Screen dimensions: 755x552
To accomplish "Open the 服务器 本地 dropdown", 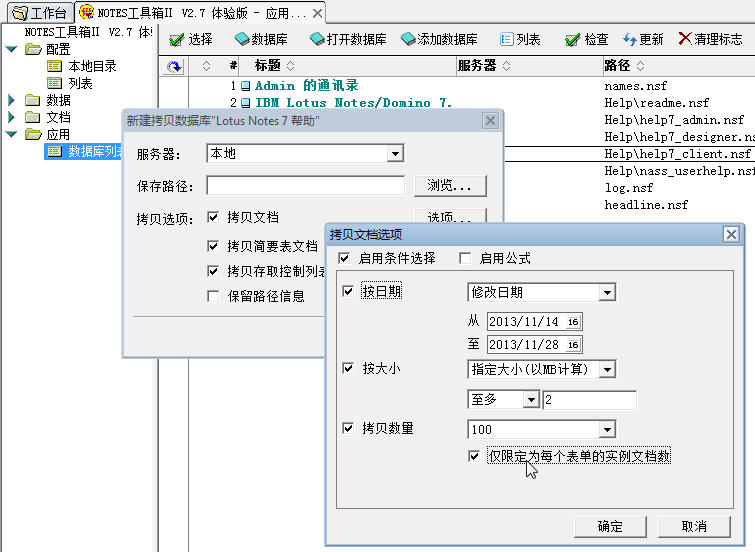I will click(395, 154).
